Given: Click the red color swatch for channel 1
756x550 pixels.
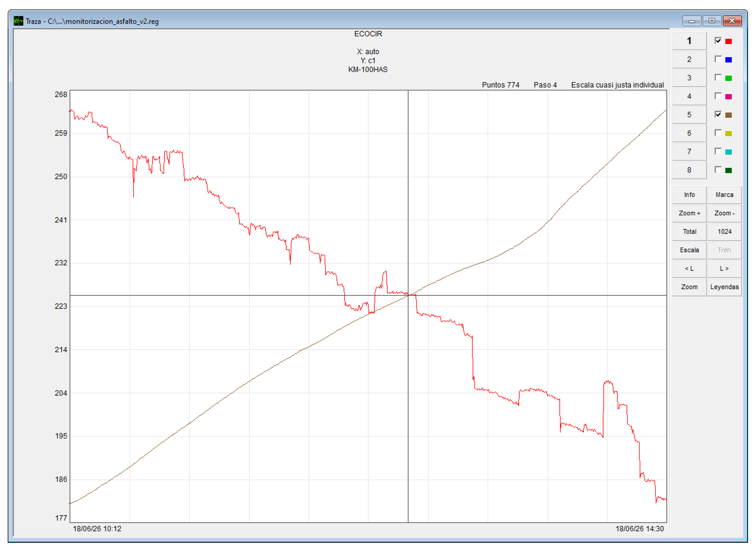Looking at the screenshot, I should (729, 41).
